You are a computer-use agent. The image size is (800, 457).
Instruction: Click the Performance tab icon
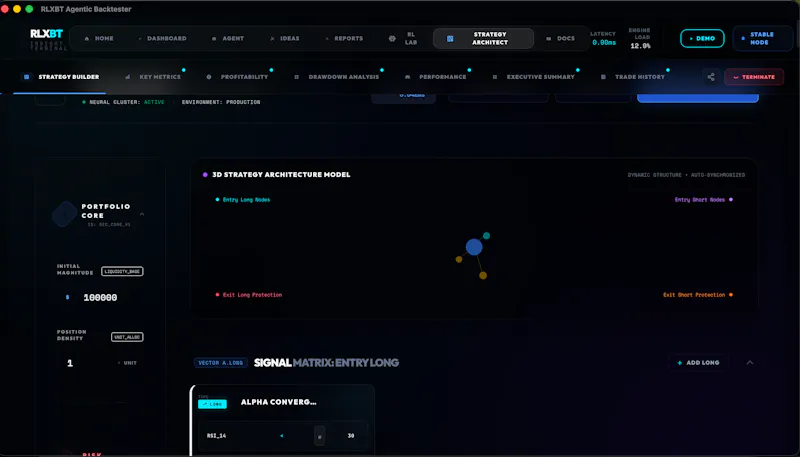[x=407, y=77]
